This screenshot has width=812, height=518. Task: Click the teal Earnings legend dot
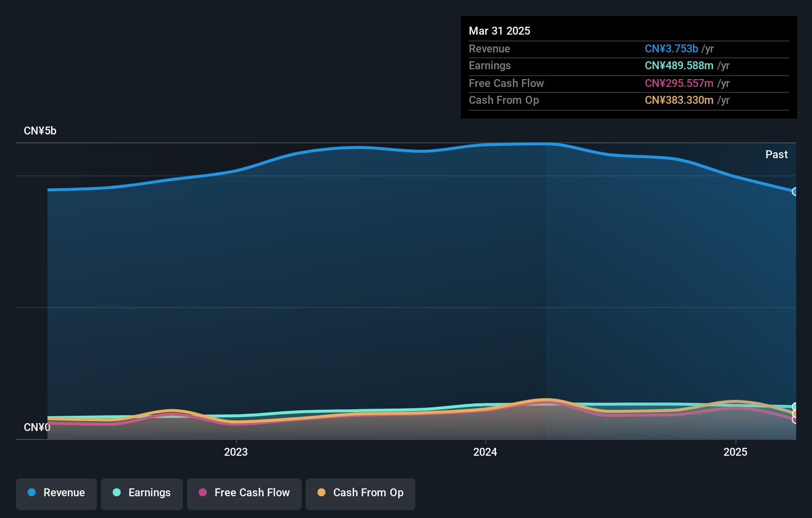(x=117, y=492)
